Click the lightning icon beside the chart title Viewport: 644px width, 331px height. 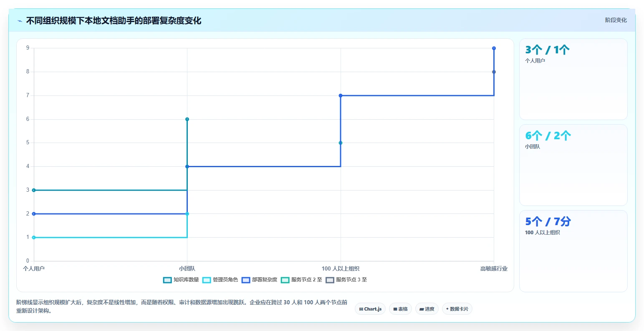20,21
